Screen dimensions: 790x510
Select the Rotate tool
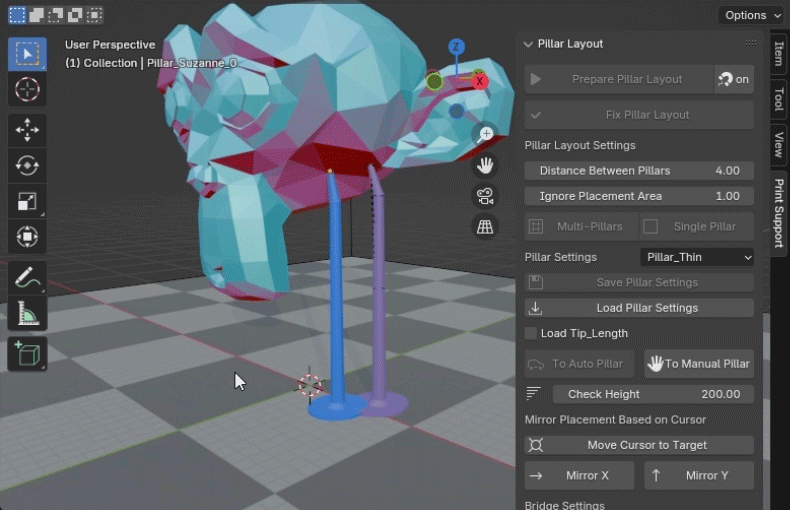tap(27, 165)
